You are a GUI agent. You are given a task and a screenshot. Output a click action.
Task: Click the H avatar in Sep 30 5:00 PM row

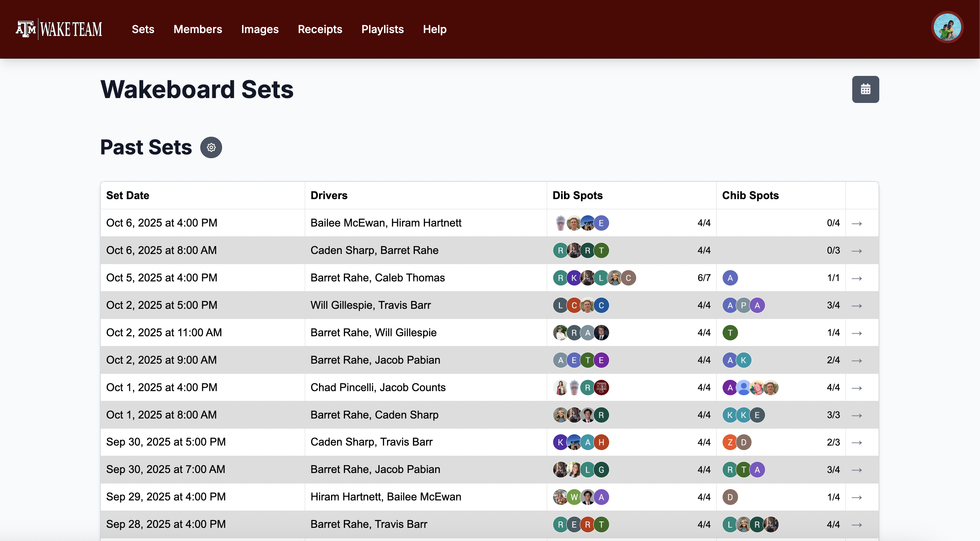coord(601,442)
